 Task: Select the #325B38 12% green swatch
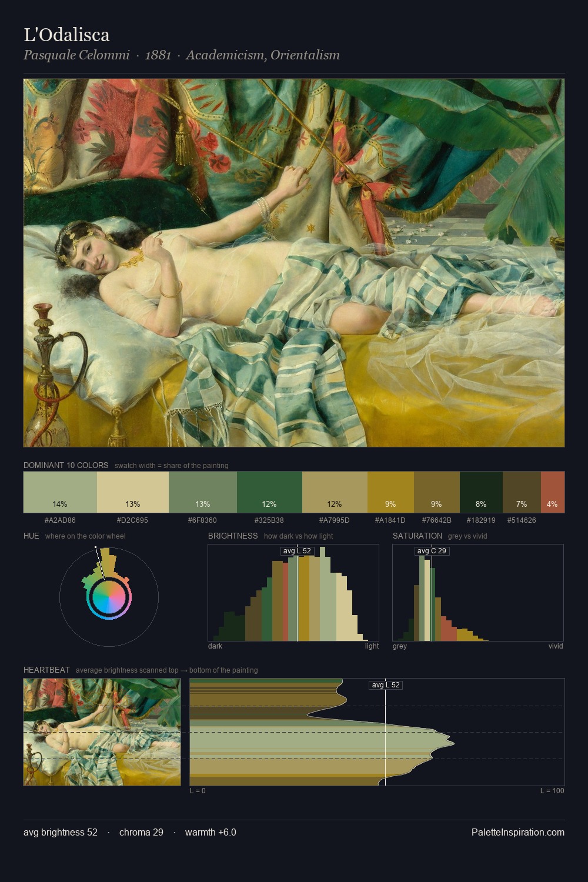pyautogui.click(x=269, y=492)
